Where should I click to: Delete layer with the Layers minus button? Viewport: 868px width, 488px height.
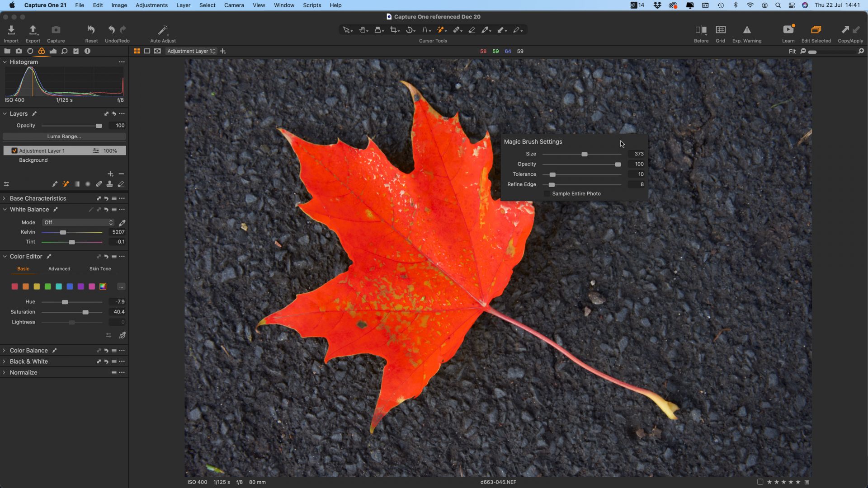click(121, 174)
